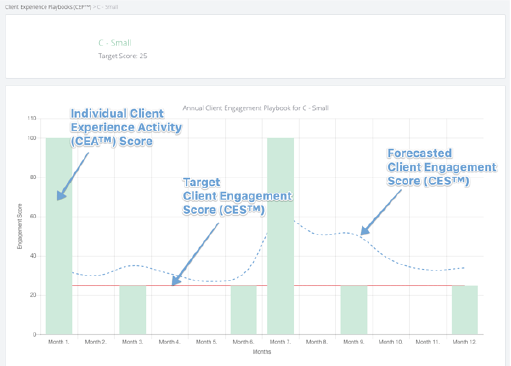Click the Month 2 axis label

tap(95, 342)
